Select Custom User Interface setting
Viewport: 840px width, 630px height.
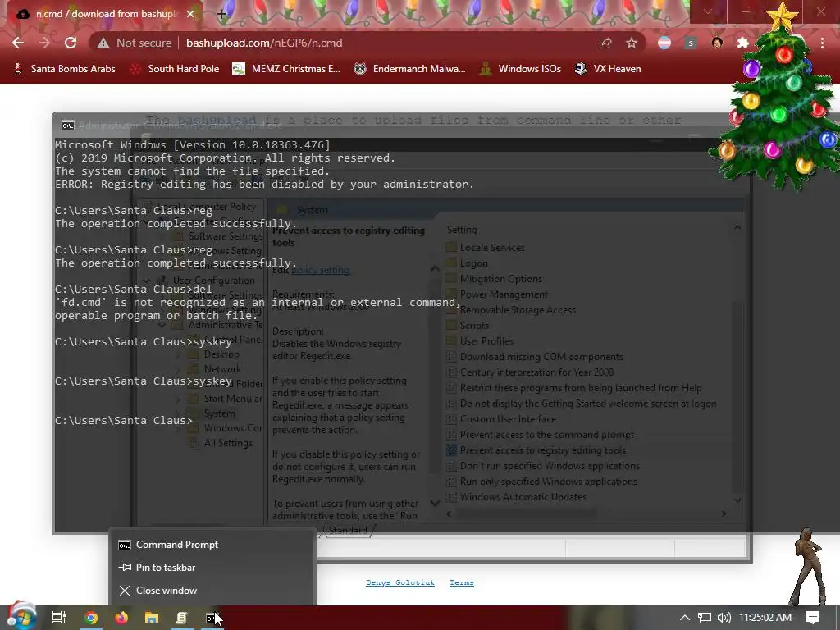coord(508,419)
